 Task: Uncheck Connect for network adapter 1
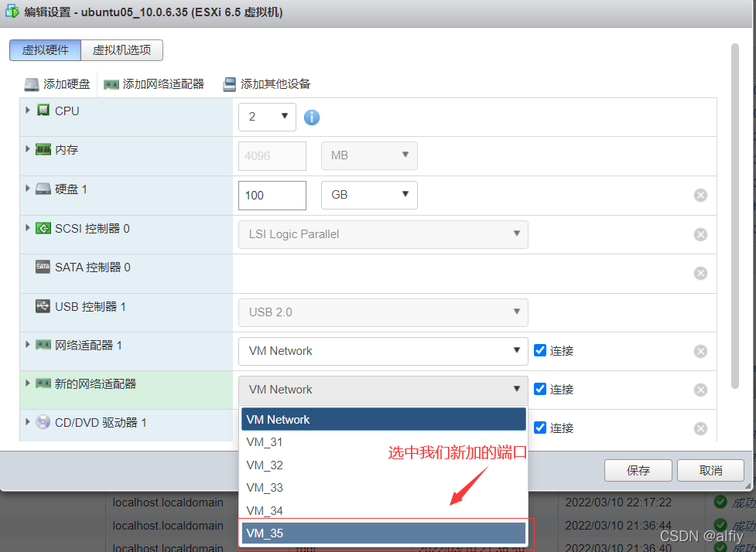coord(541,350)
